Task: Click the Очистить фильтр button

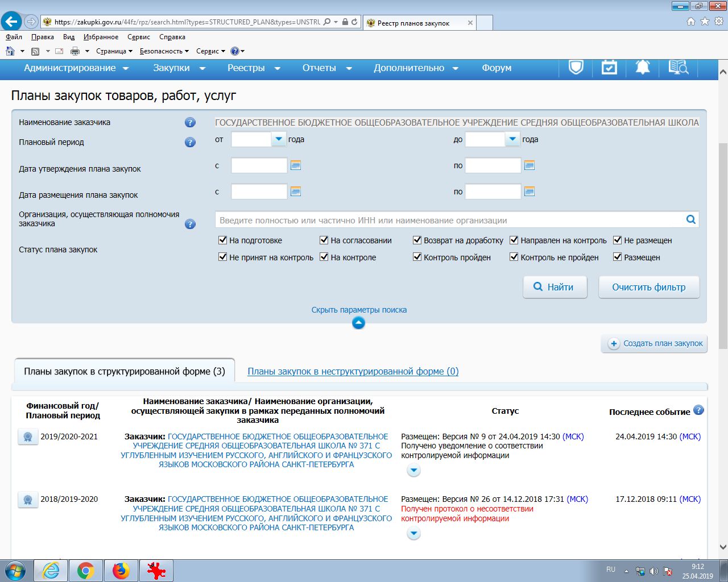Action: tap(649, 287)
